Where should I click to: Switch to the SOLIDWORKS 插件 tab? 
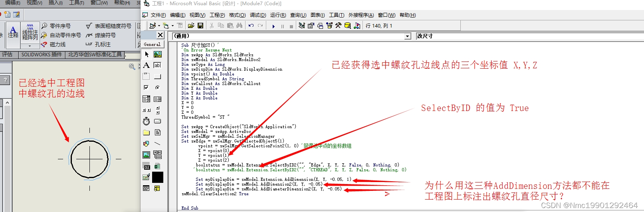click(42, 54)
